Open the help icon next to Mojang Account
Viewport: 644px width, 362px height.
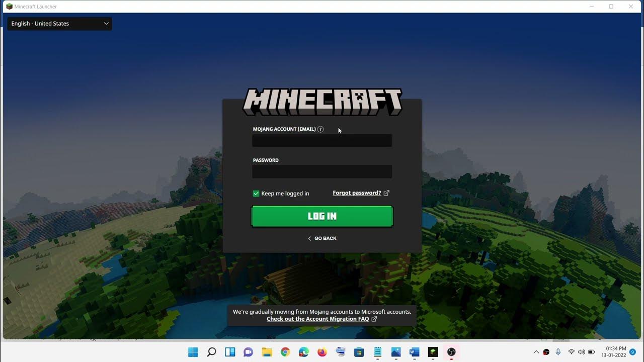(x=320, y=129)
